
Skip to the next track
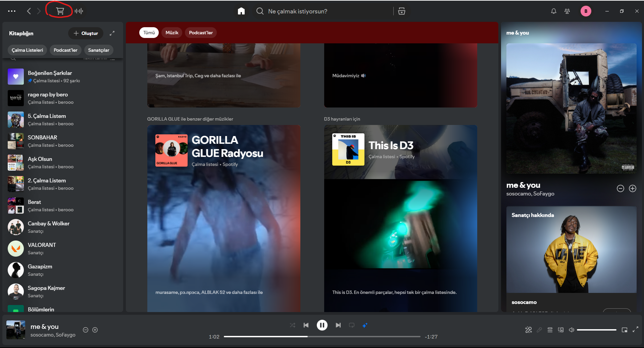pos(338,325)
